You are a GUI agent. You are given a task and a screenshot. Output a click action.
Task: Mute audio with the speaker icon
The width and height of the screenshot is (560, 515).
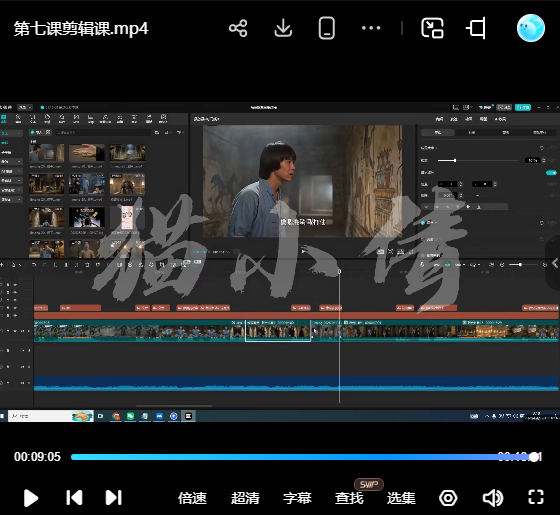[493, 498]
